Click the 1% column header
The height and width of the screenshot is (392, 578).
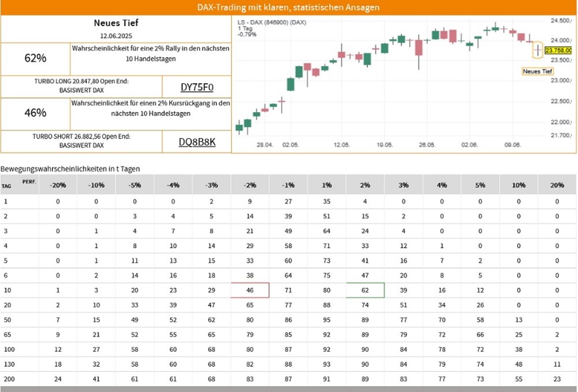[327, 185]
